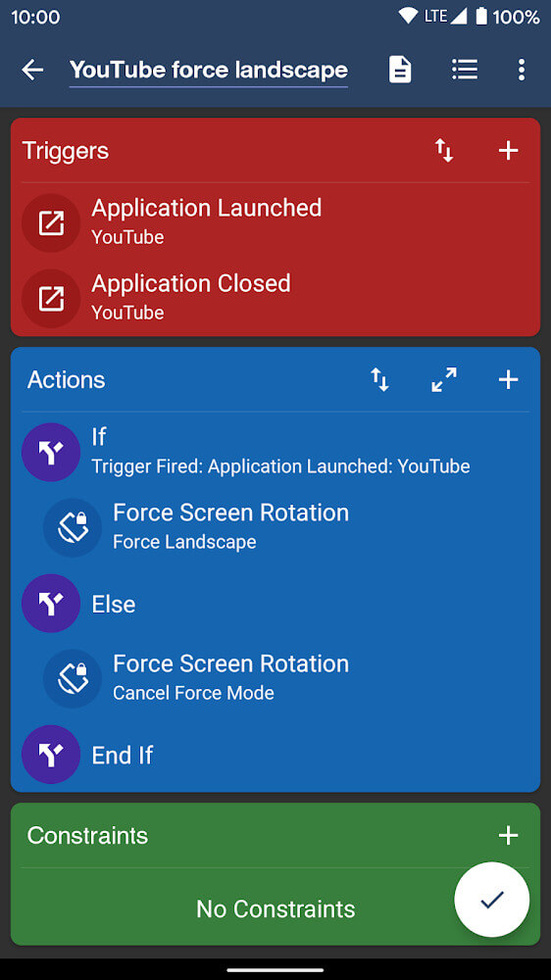Tap the End If branch icon
The height and width of the screenshot is (980, 551).
coord(51,755)
